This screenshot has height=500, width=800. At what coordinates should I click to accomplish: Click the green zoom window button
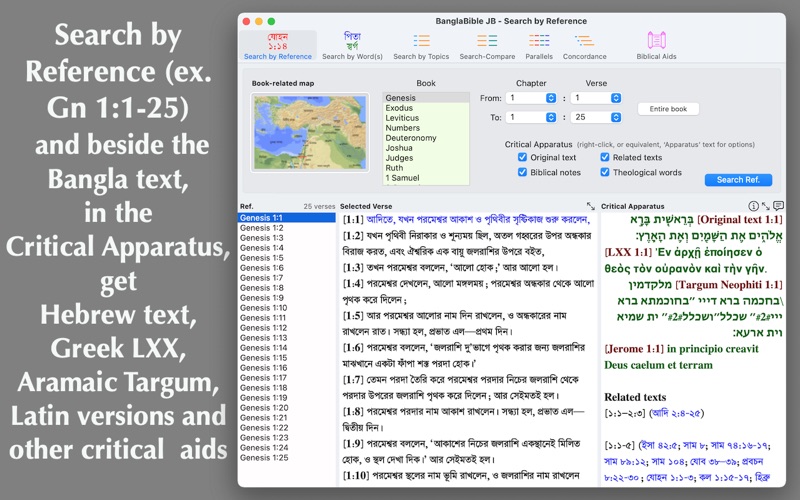coord(271,21)
